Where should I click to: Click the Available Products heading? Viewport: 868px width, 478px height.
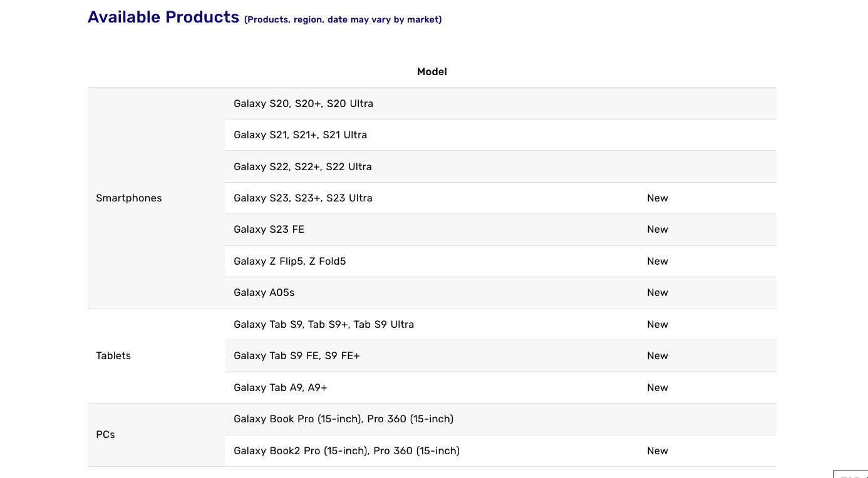point(163,17)
